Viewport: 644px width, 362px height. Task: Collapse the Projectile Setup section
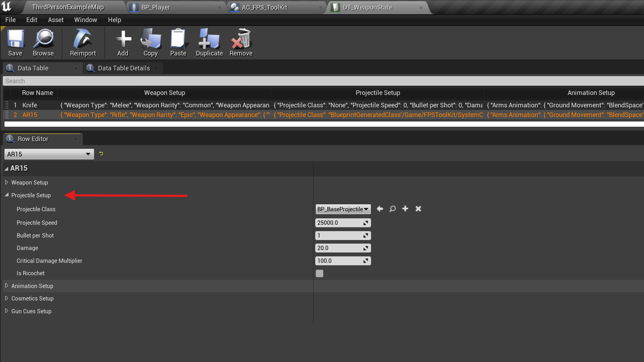click(x=7, y=195)
